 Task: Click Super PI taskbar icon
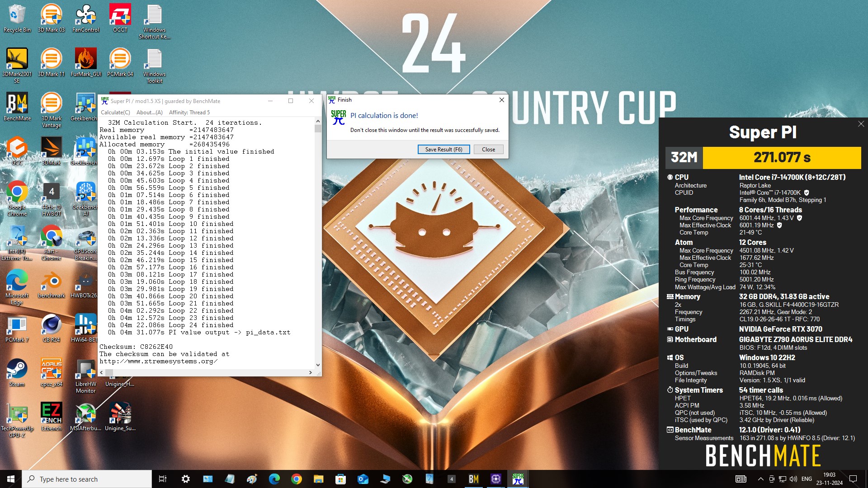(518, 479)
